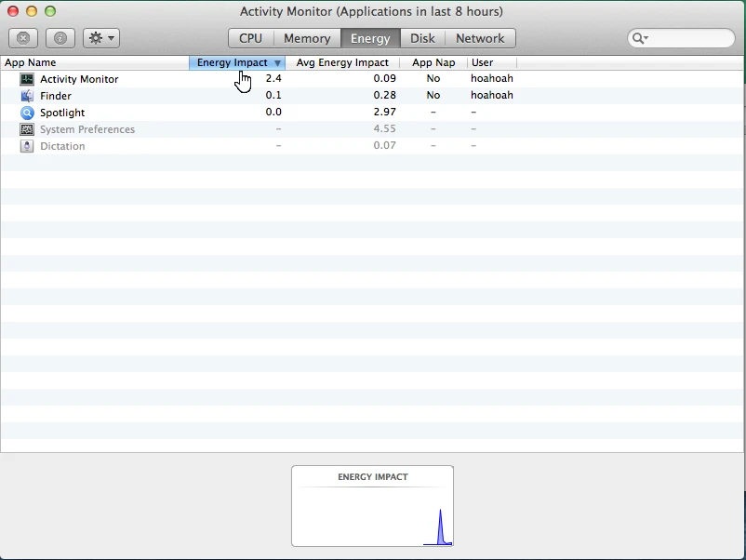
Task: Switch to the CPU tab
Action: point(249,38)
